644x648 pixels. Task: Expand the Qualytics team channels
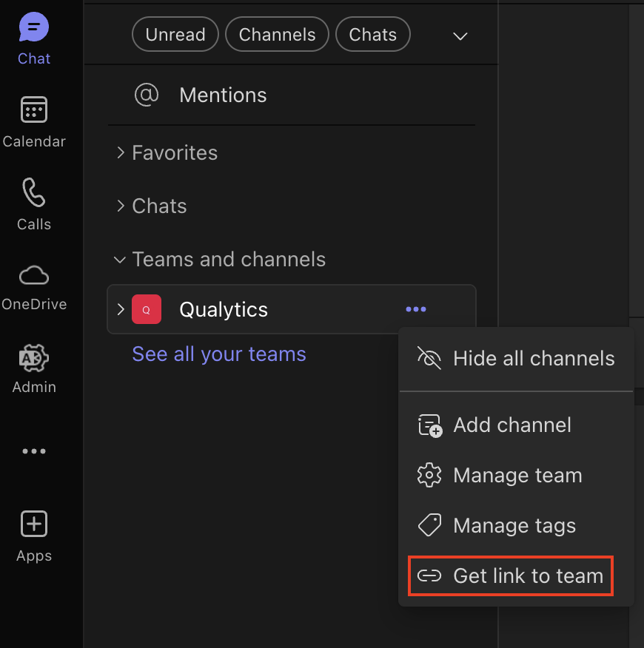coord(121,309)
